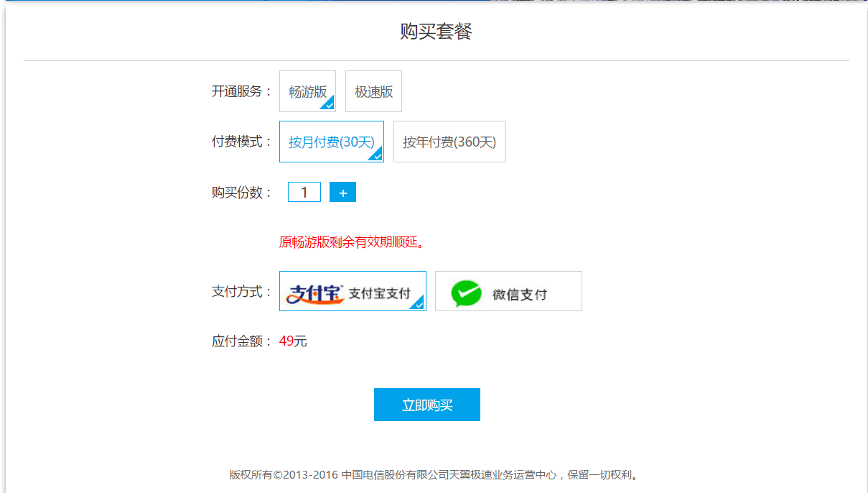Select 支付宝支付 payment method

[353, 291]
